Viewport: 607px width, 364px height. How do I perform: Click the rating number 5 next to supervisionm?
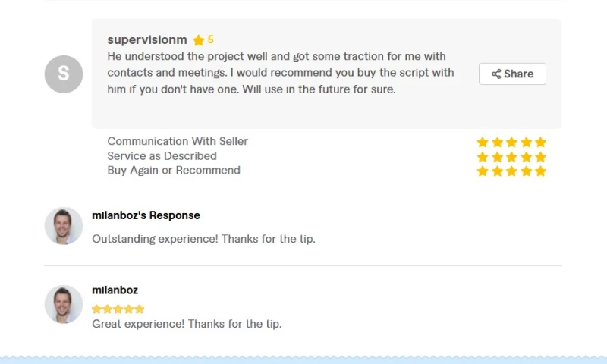(211, 39)
